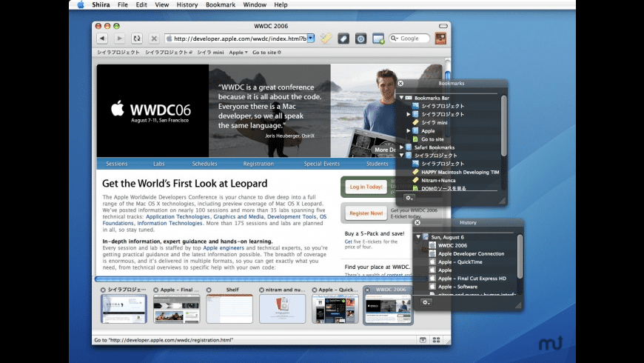Open the Schedules navigation link
The width and height of the screenshot is (644, 363).
(204, 164)
